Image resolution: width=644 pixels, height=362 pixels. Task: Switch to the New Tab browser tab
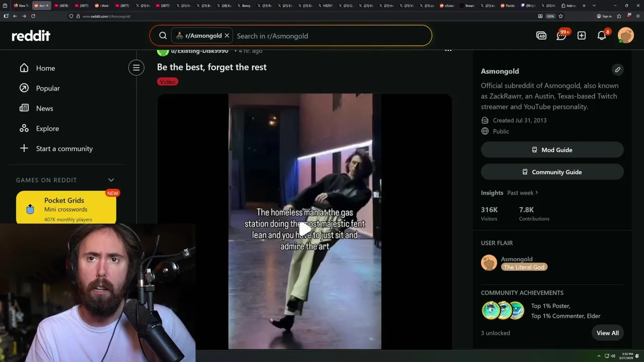[x=21, y=6]
